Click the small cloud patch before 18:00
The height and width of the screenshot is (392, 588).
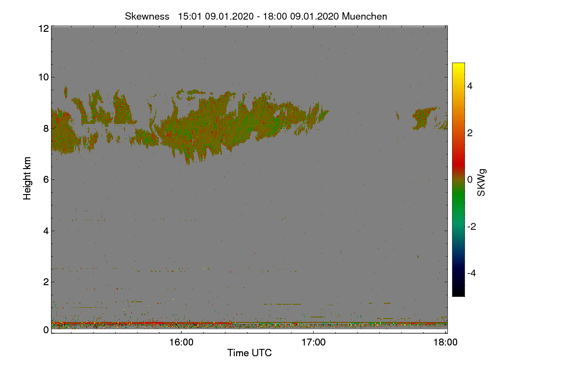click(x=423, y=118)
